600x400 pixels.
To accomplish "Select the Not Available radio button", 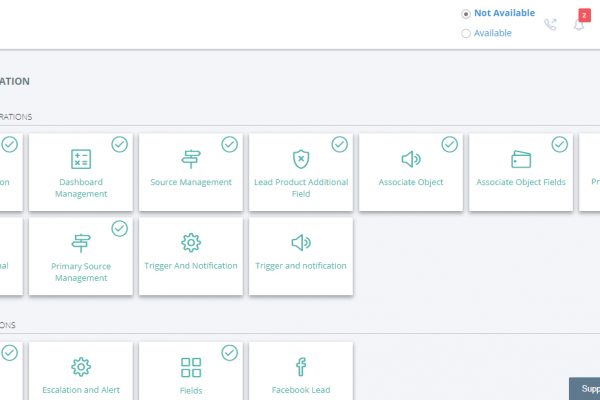I will coord(466,14).
